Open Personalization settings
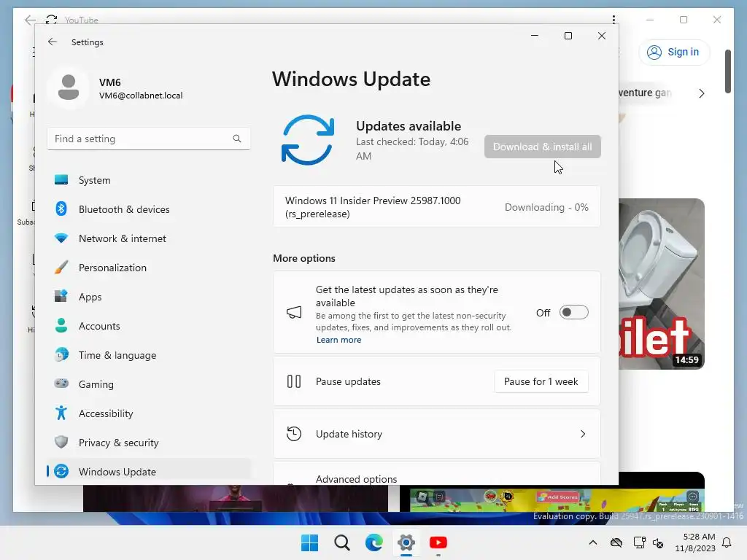The image size is (747, 560). 149,268
